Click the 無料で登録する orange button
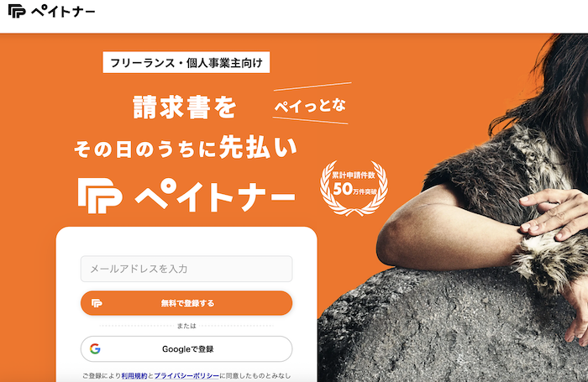Screen dimensions: 588x382 [186, 303]
